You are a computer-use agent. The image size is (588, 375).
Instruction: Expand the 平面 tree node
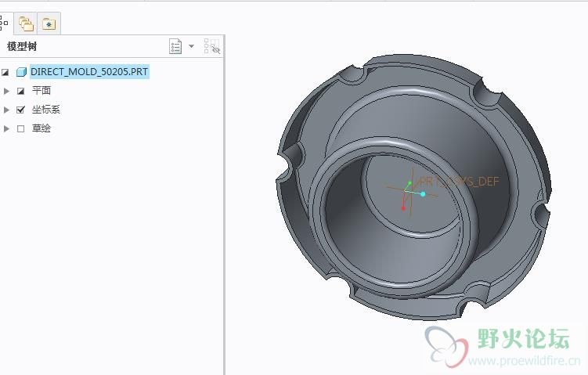6,91
